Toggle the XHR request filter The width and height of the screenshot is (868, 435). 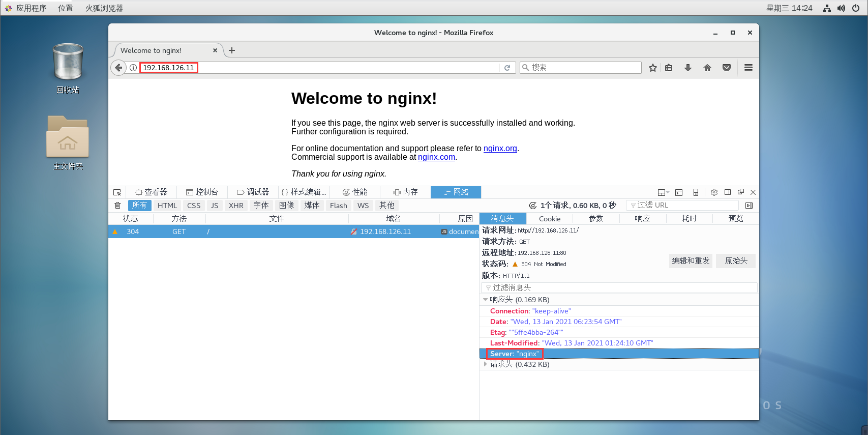pyautogui.click(x=236, y=206)
